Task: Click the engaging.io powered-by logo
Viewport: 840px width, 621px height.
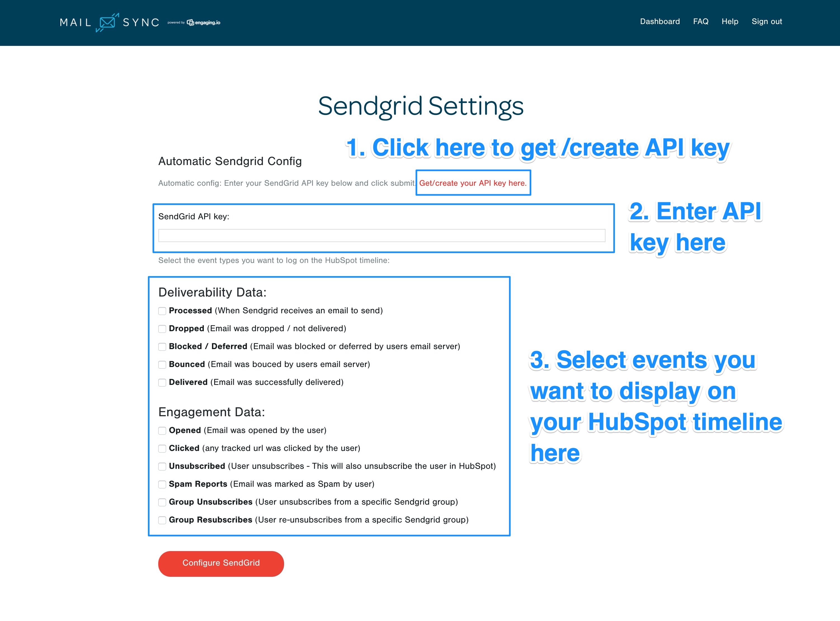Action: (203, 23)
